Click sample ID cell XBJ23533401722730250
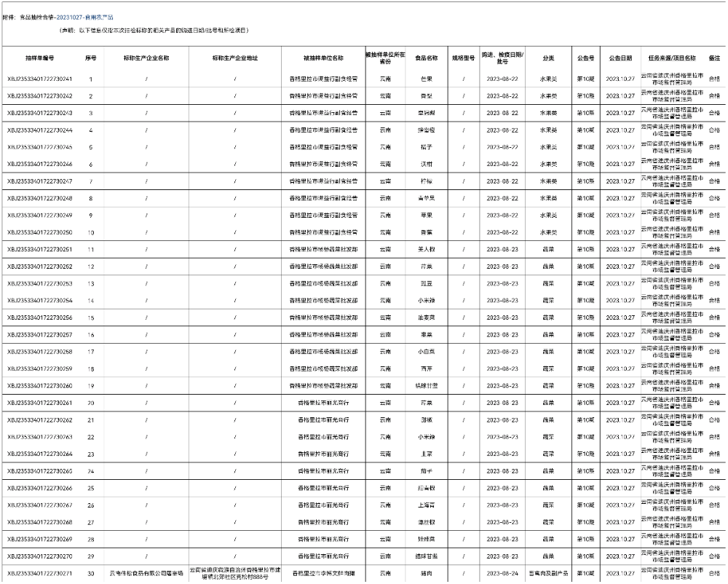The image size is (728, 584). pos(40,232)
